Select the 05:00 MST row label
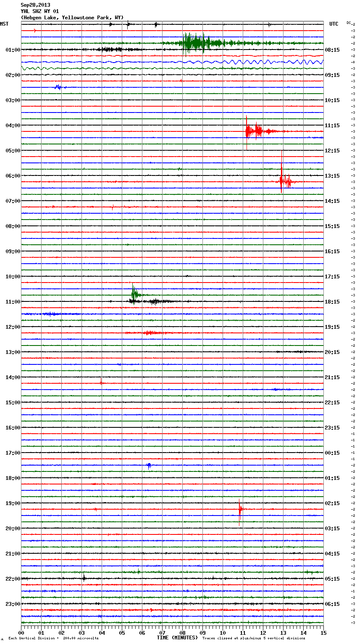 (x=13, y=151)
